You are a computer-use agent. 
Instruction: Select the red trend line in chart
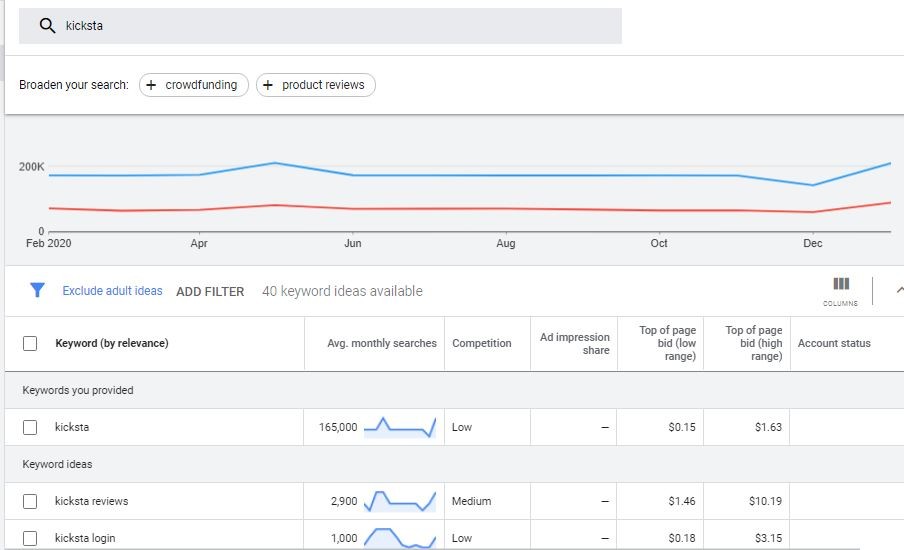(x=470, y=208)
